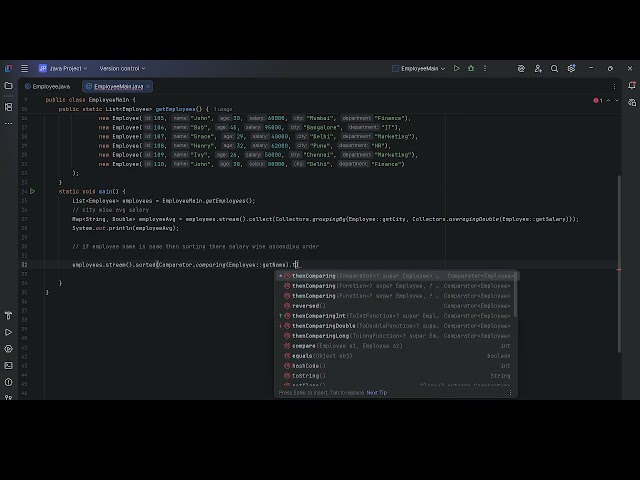640x480 pixels.
Task: Click the completion list scrollbar
Action: pyautogui.click(x=516, y=295)
